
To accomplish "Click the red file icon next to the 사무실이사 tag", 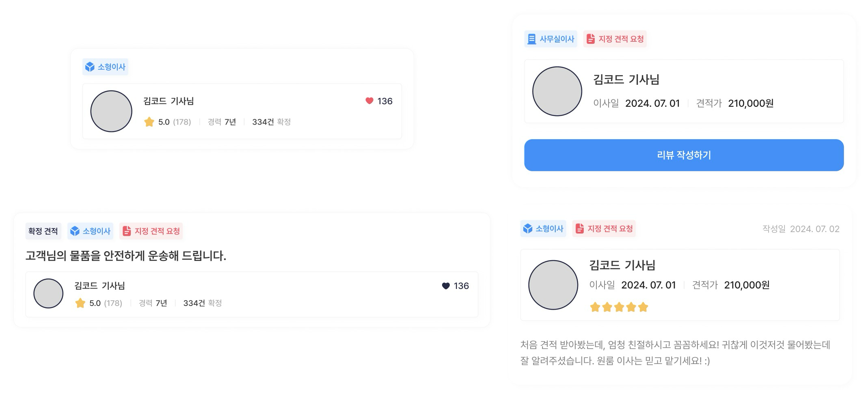I will point(591,39).
